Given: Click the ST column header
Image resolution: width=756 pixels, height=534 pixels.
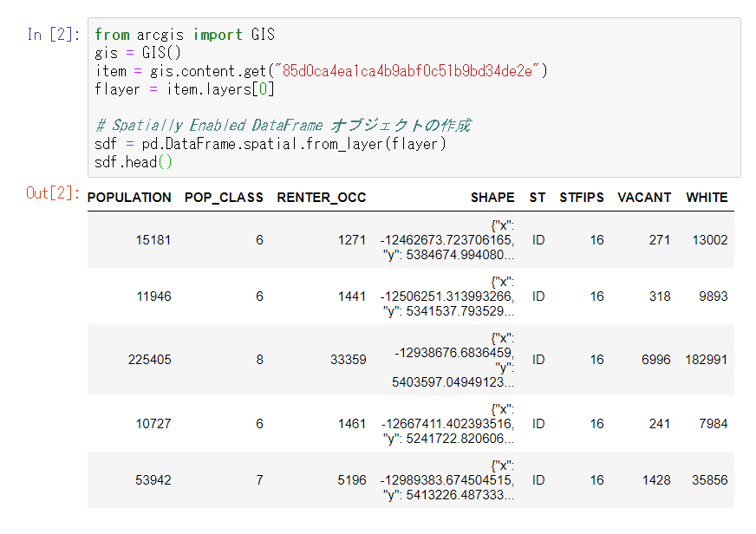Looking at the screenshot, I should pos(538,198).
